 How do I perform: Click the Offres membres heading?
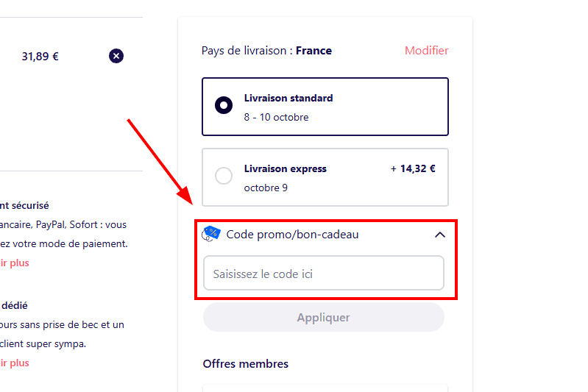(246, 364)
